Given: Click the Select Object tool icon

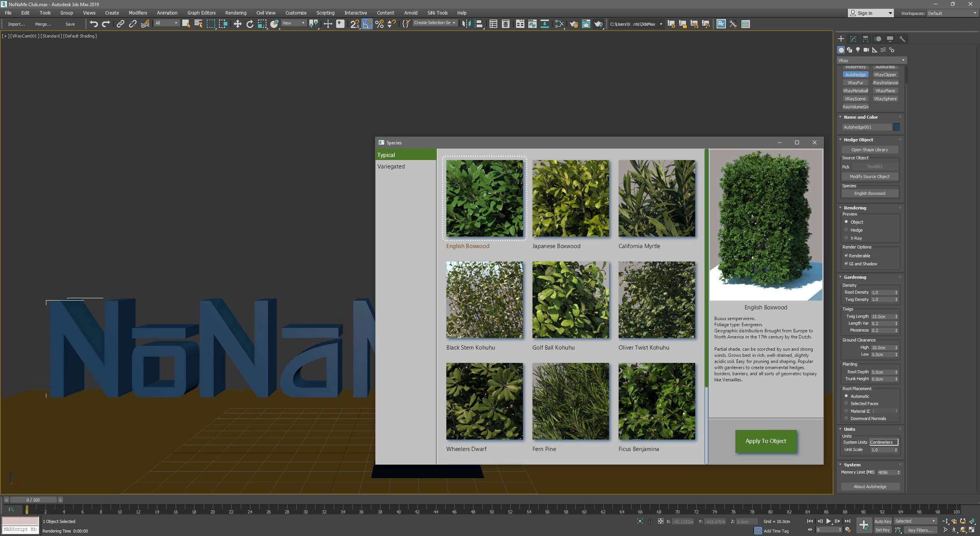Looking at the screenshot, I should (186, 24).
